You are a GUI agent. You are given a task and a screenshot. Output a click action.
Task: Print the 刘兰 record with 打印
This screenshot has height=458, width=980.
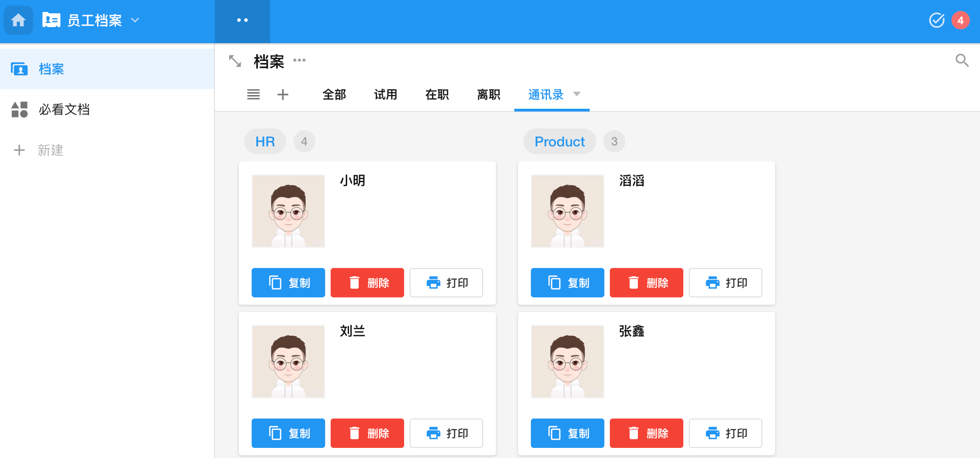point(446,433)
